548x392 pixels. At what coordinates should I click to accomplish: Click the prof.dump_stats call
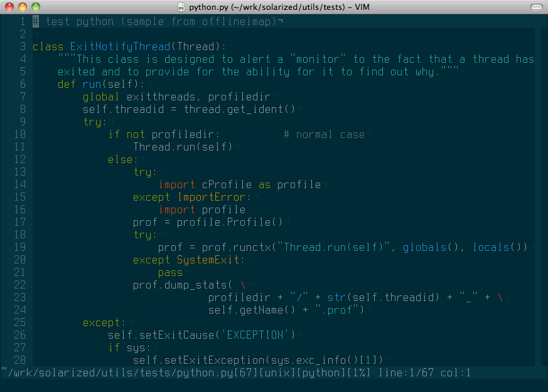pos(179,285)
